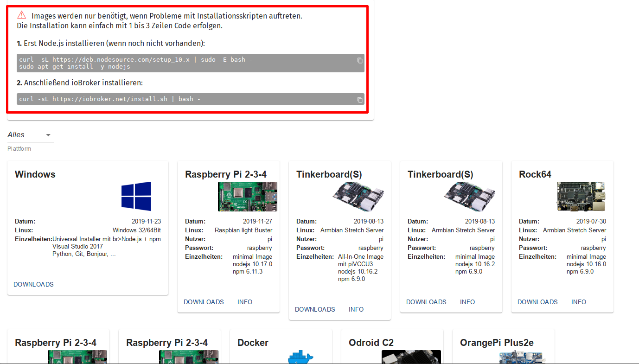Image resolution: width=639 pixels, height=364 pixels.
Task: Click 'Windows 32/64Bit' value
Action: 137,230
